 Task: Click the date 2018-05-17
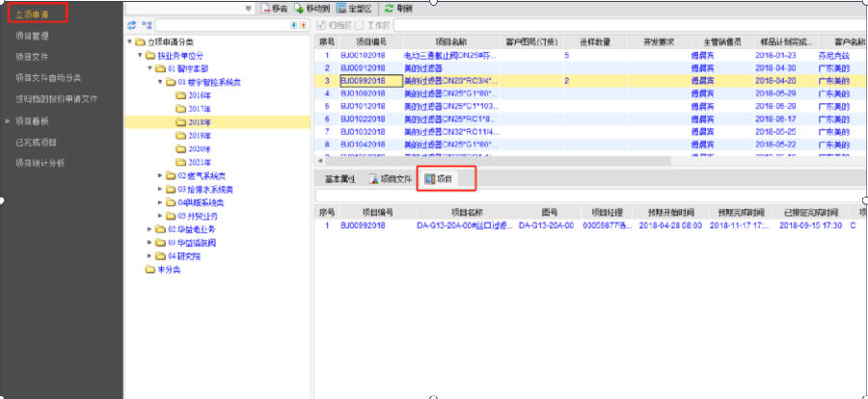[775, 119]
